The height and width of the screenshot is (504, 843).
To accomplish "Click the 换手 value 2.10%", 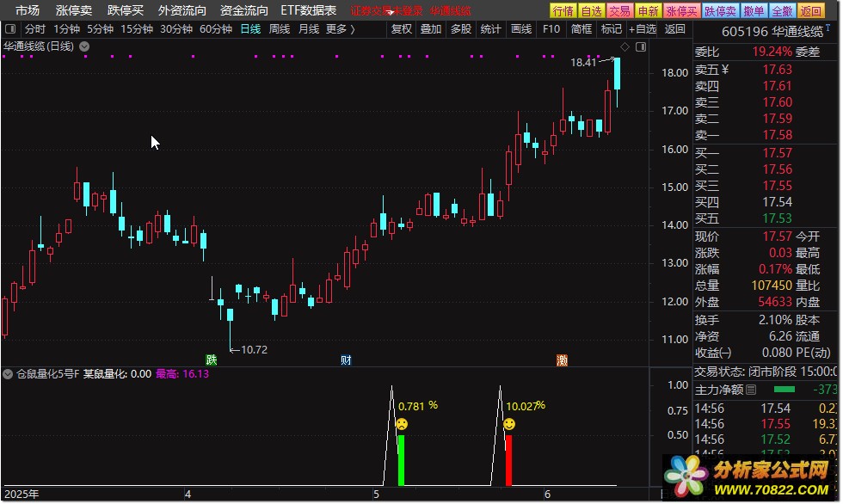I will point(776,320).
